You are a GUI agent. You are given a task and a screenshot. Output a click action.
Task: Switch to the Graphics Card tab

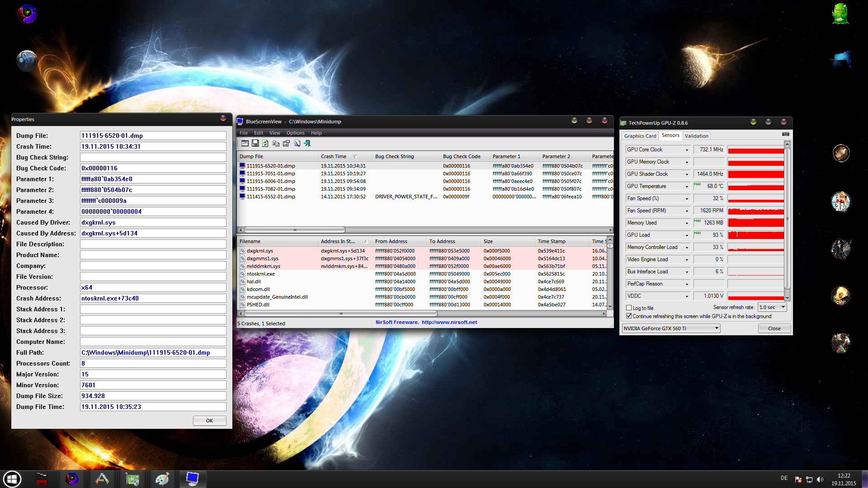coord(640,136)
